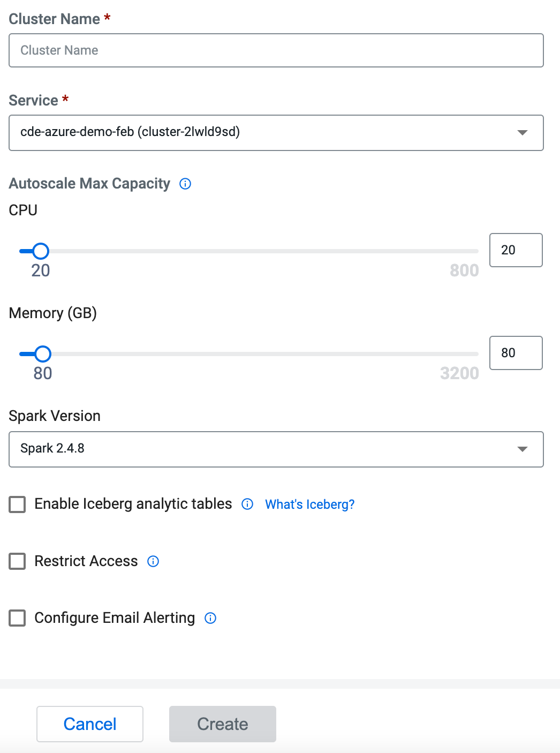Open the What's Iceberg? link
This screenshot has width=560, height=753.
click(309, 504)
